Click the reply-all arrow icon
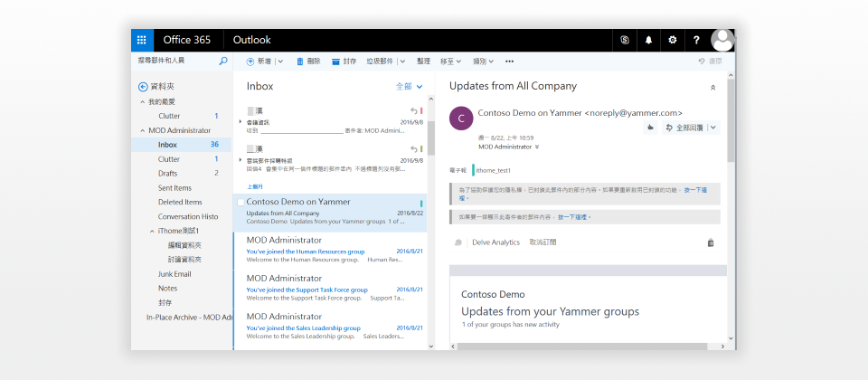 pos(669,128)
